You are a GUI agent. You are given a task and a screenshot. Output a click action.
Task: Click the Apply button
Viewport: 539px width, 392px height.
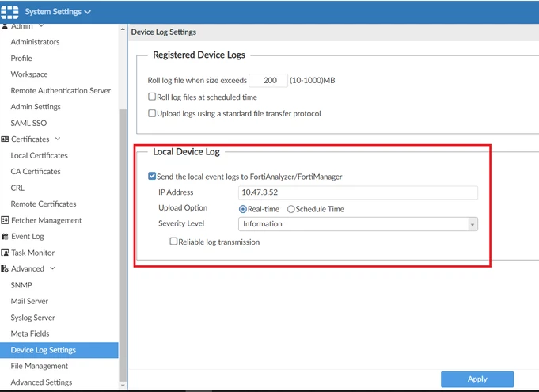click(477, 379)
